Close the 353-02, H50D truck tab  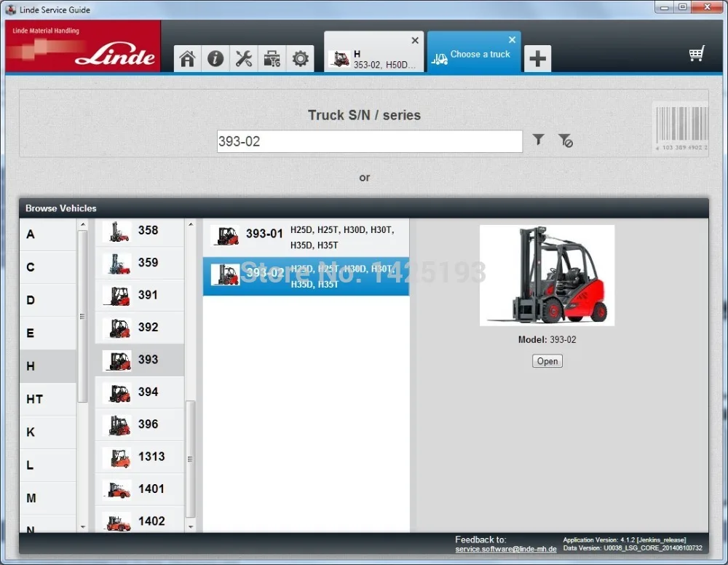tap(415, 40)
